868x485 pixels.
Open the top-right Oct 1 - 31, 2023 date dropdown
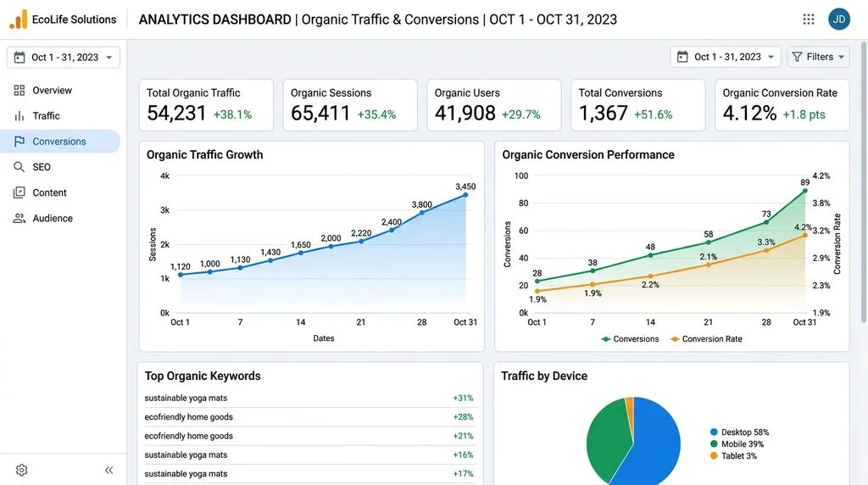[x=726, y=57]
